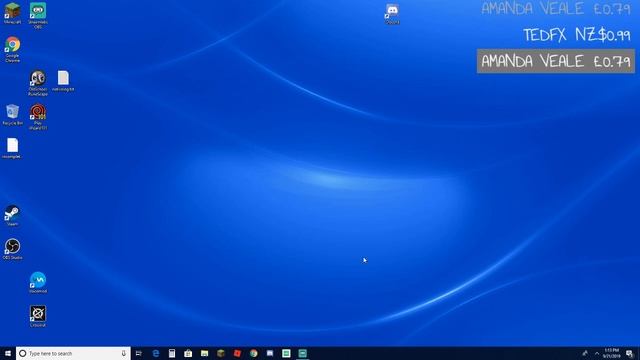Select the Google Chrome desktop shortcut
This screenshot has width=640, height=360.
click(x=12, y=49)
